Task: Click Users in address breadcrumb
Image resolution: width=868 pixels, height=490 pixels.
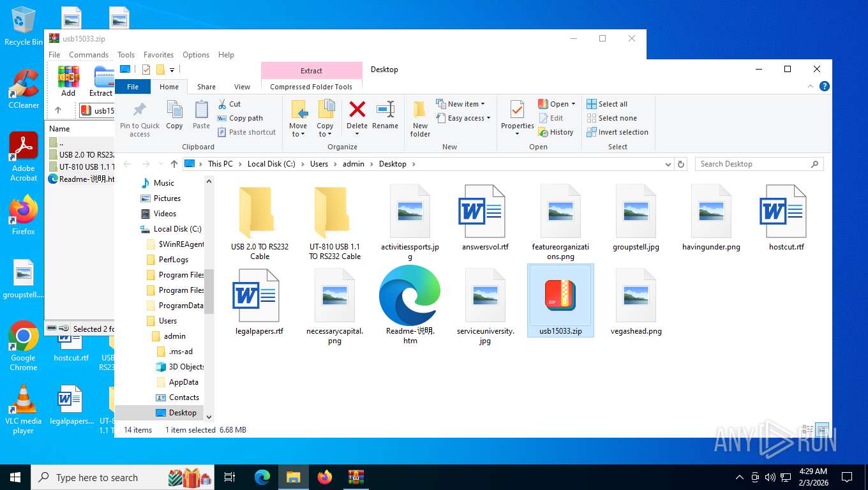Action: click(x=319, y=164)
